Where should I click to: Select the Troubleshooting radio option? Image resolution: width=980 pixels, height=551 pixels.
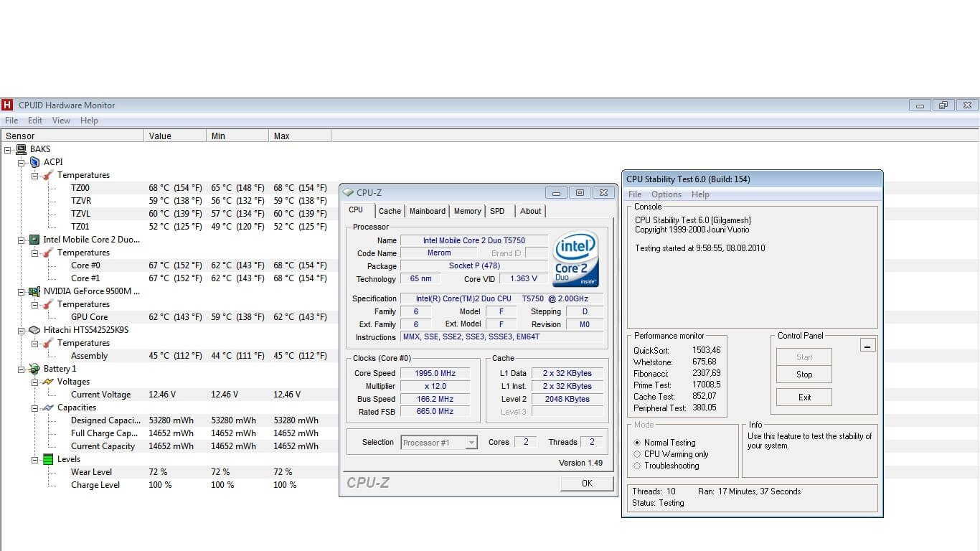637,466
